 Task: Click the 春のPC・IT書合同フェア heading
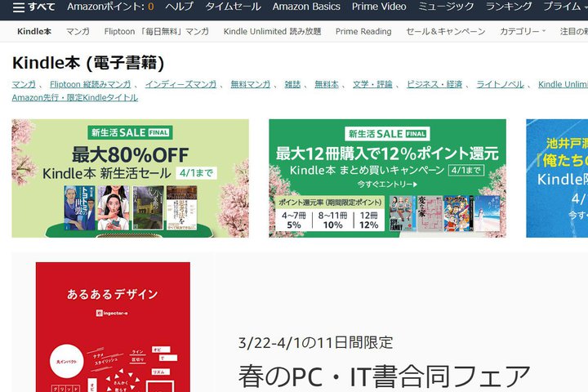click(385, 376)
